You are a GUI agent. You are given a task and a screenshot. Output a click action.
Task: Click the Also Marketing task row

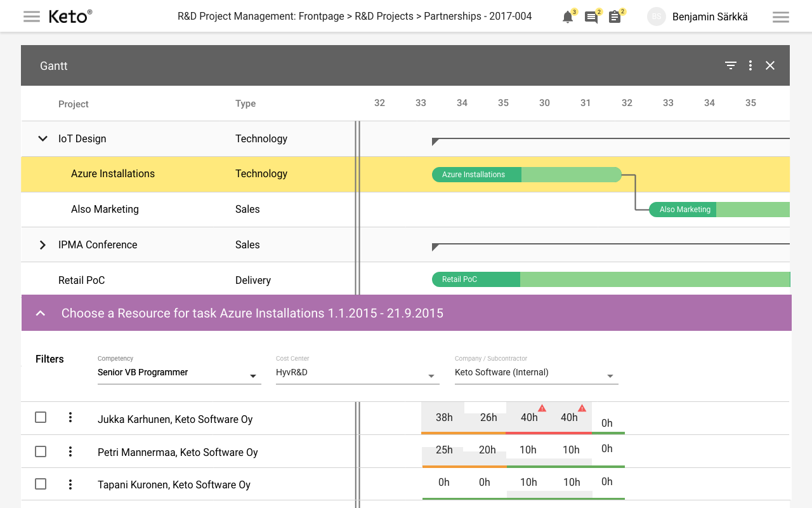click(405, 210)
